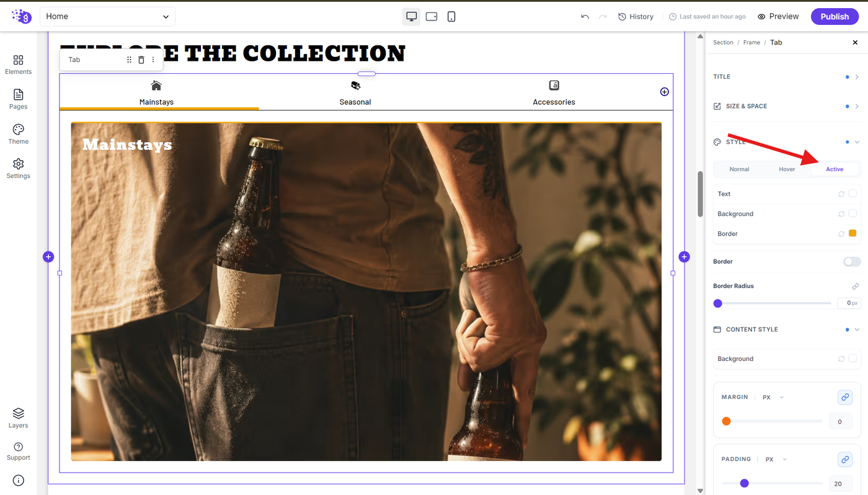Expand the Title section
This screenshot has height=495, width=868.
786,77
